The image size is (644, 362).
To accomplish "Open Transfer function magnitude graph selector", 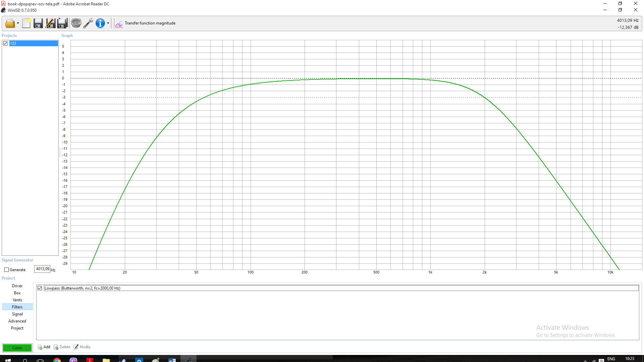I will pyautogui.click(x=150, y=23).
